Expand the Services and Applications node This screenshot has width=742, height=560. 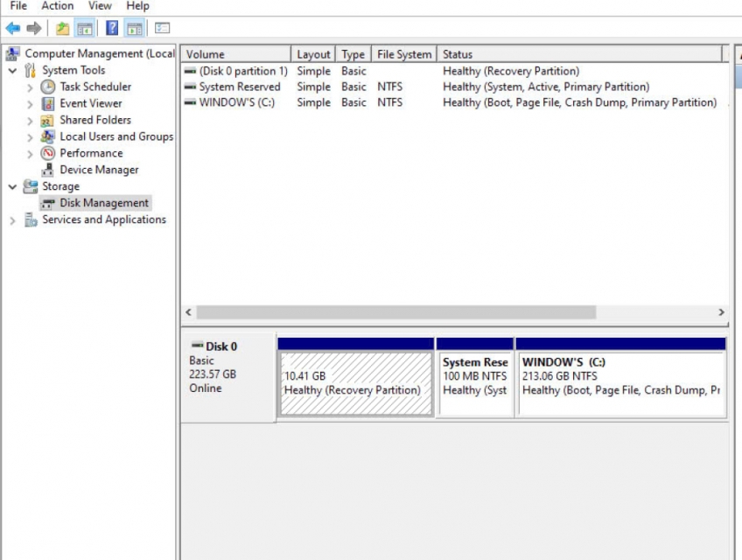click(12, 220)
